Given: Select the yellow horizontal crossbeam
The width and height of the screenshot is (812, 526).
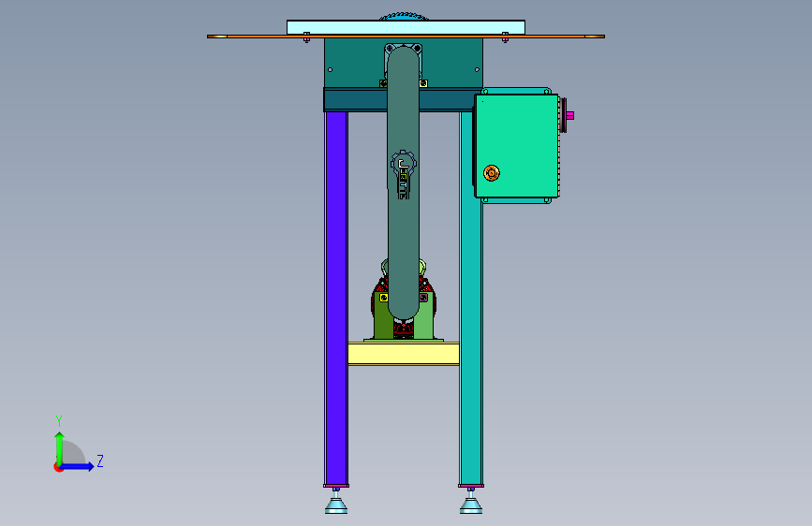Looking at the screenshot, I should [x=404, y=354].
